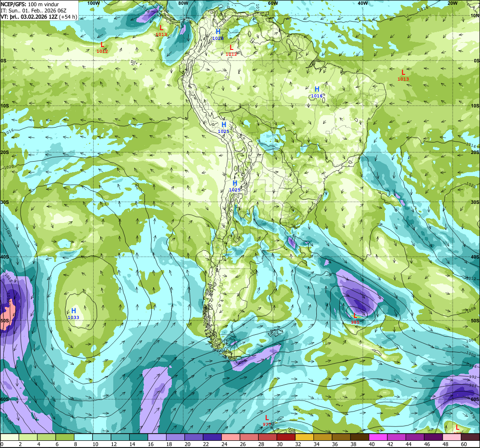Pick the green 6–8 legend swatch
480x448 pixels.
(65, 437)
